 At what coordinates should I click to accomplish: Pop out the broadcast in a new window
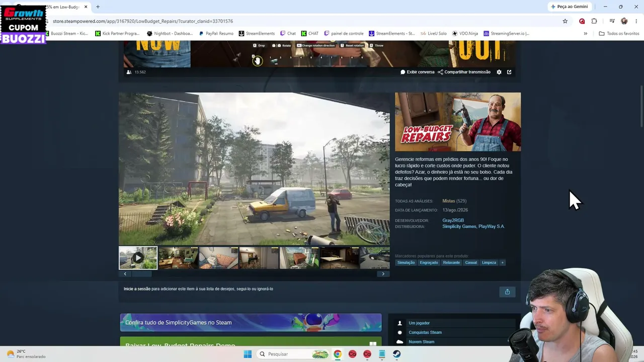pos(509,72)
